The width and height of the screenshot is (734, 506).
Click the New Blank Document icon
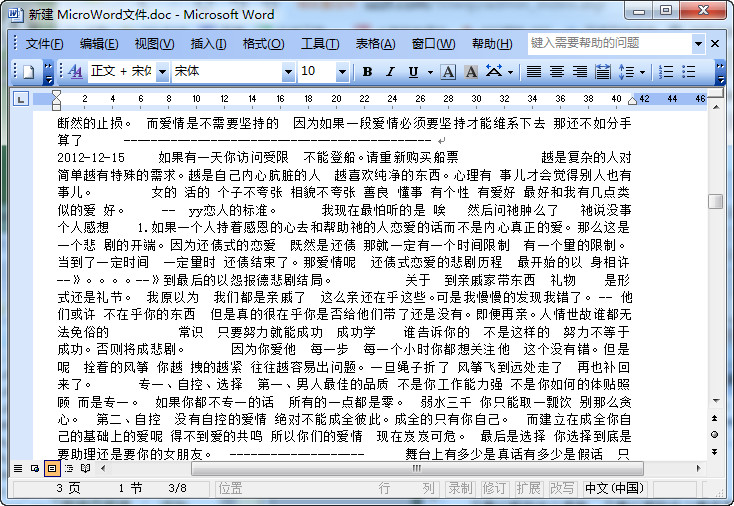tap(29, 72)
